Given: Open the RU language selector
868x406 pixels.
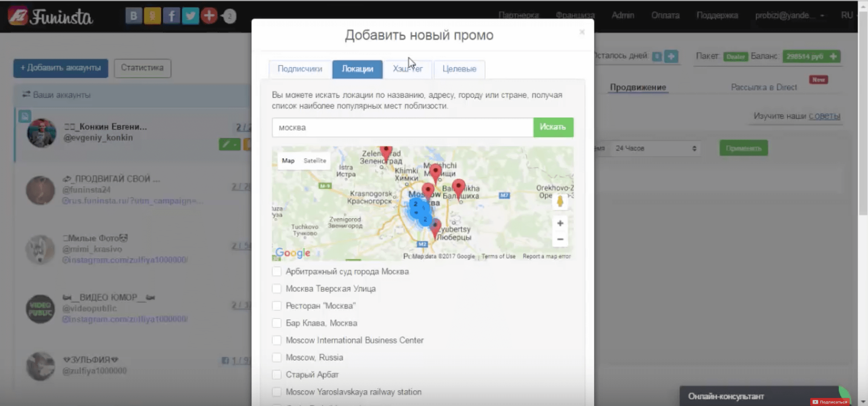Looking at the screenshot, I should pyautogui.click(x=847, y=15).
